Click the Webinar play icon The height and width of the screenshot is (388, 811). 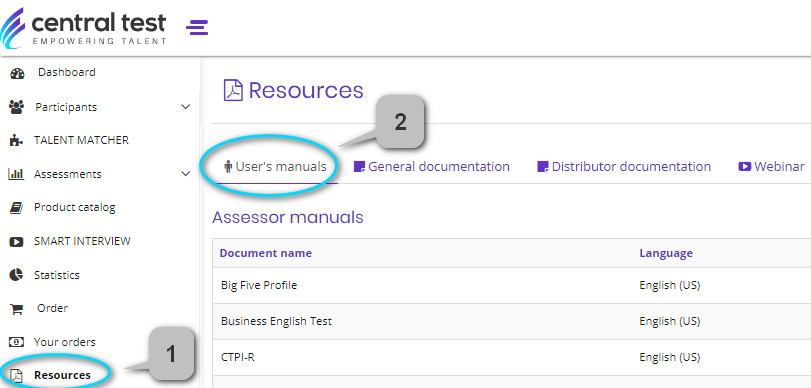click(x=744, y=167)
